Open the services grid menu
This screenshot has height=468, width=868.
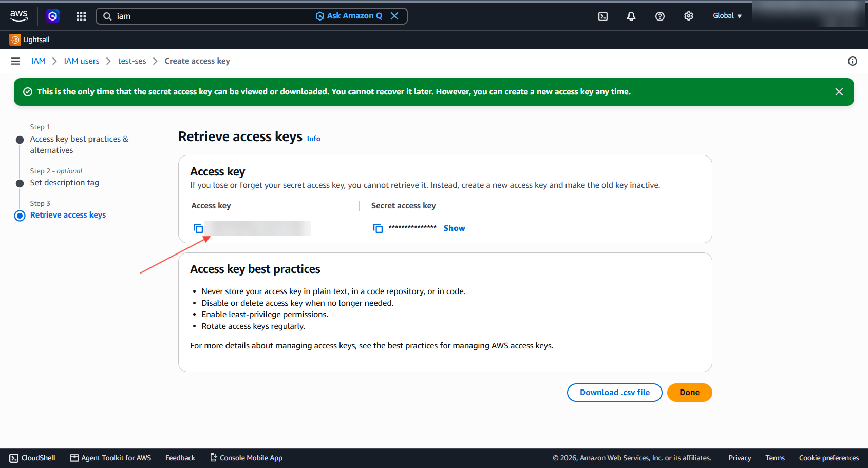(x=81, y=16)
